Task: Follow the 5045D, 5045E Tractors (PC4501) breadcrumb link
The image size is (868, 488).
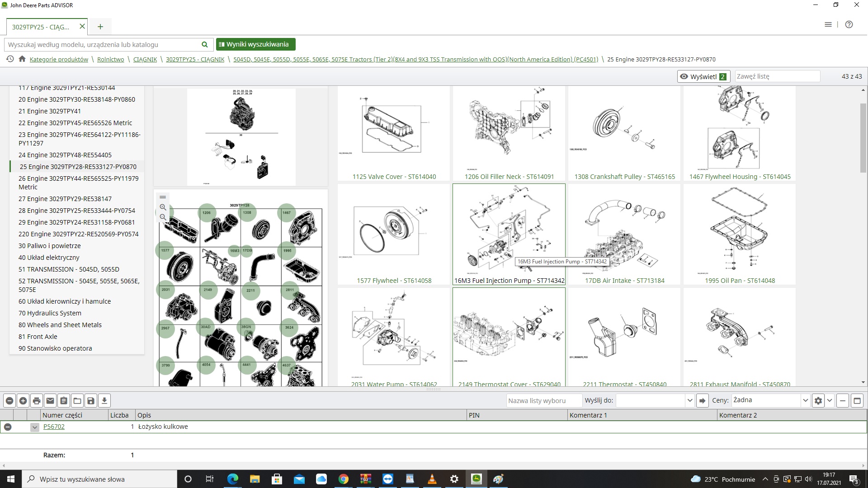Action: [x=415, y=59]
